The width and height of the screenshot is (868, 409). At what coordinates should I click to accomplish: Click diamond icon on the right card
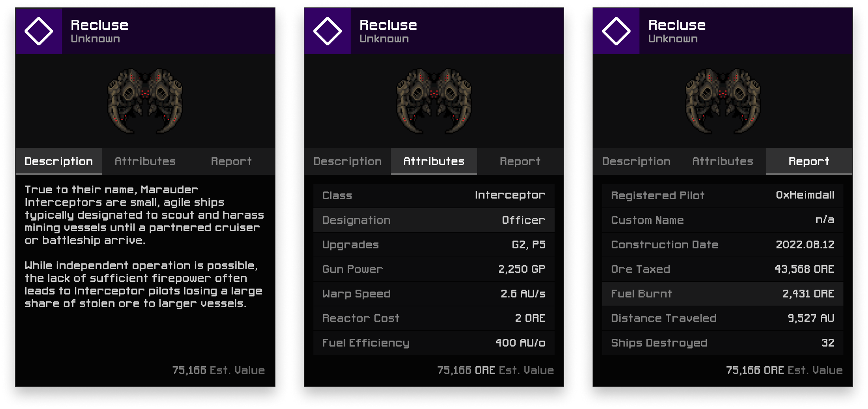(616, 31)
